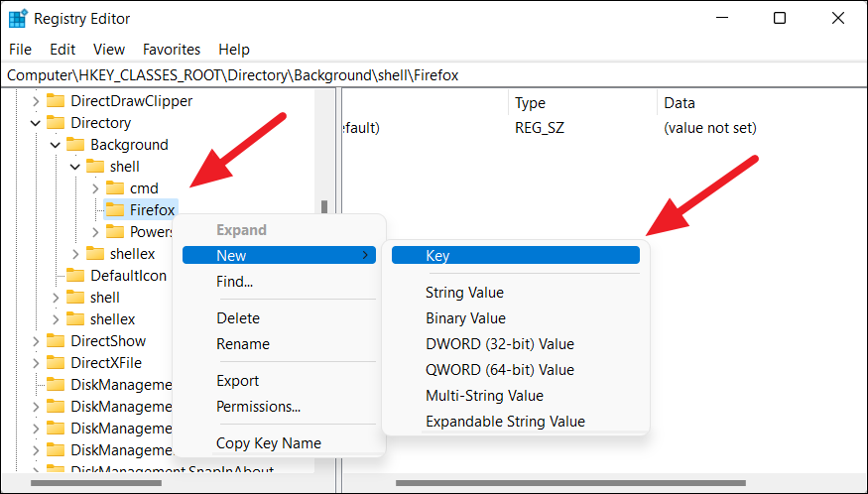Click the DirectShow folder icon
The height and width of the screenshot is (494, 868).
(x=55, y=340)
